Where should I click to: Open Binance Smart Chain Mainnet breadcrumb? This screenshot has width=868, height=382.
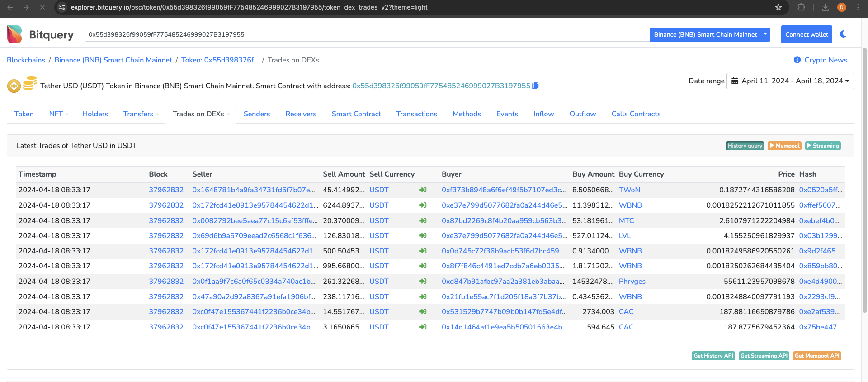tap(113, 60)
